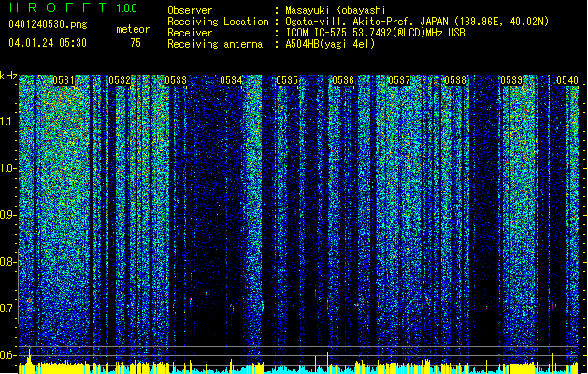Click the 0533 time marker
The image size is (588, 374).
pyautogui.click(x=176, y=80)
